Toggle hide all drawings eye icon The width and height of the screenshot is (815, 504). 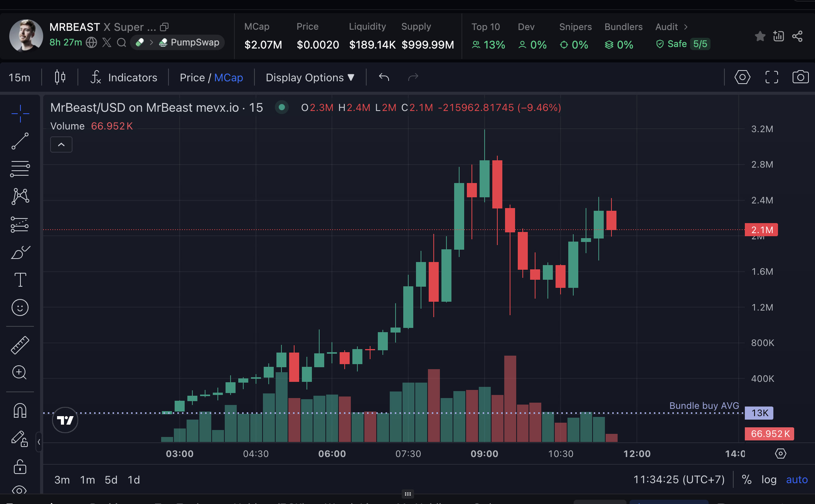pyautogui.click(x=19, y=490)
